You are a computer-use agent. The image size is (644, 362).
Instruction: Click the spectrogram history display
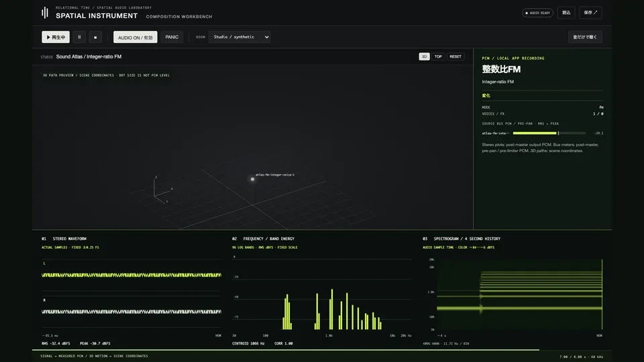pyautogui.click(x=519, y=294)
